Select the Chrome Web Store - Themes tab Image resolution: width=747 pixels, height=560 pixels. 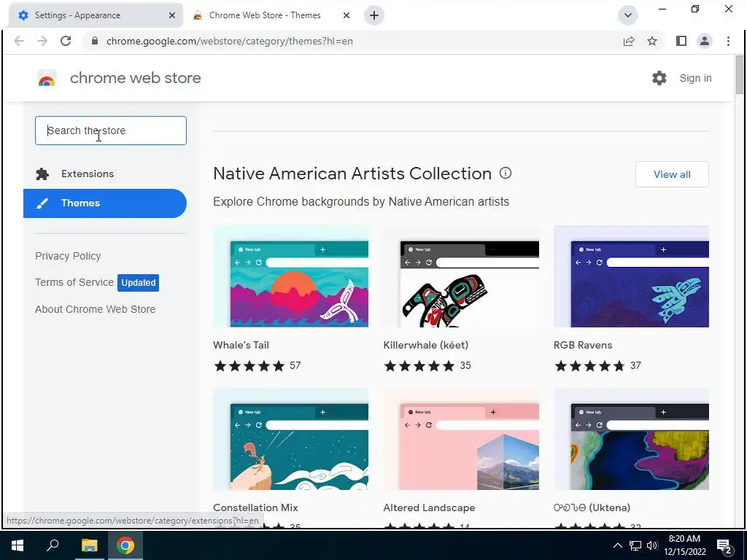point(265,15)
